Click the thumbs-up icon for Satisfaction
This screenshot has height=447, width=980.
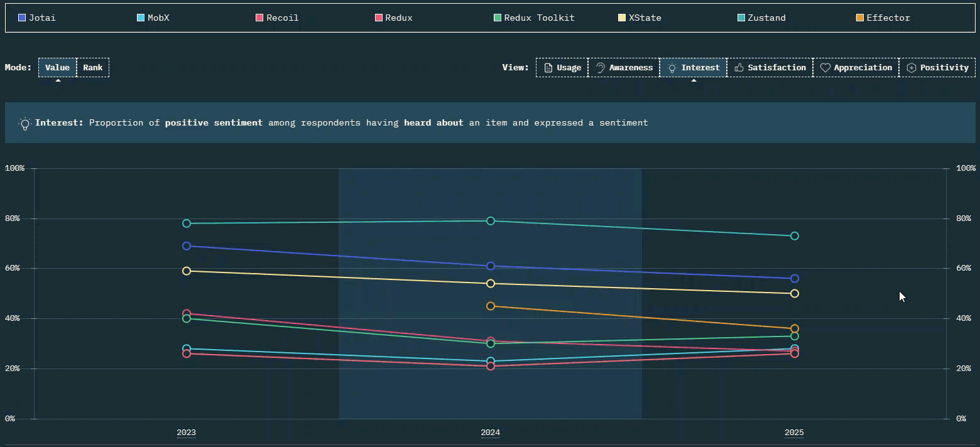click(739, 68)
